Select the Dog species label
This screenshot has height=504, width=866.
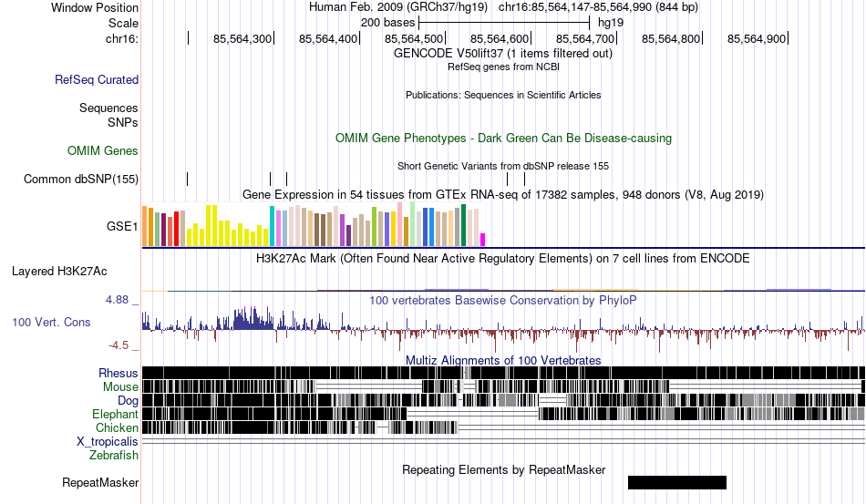(128, 401)
